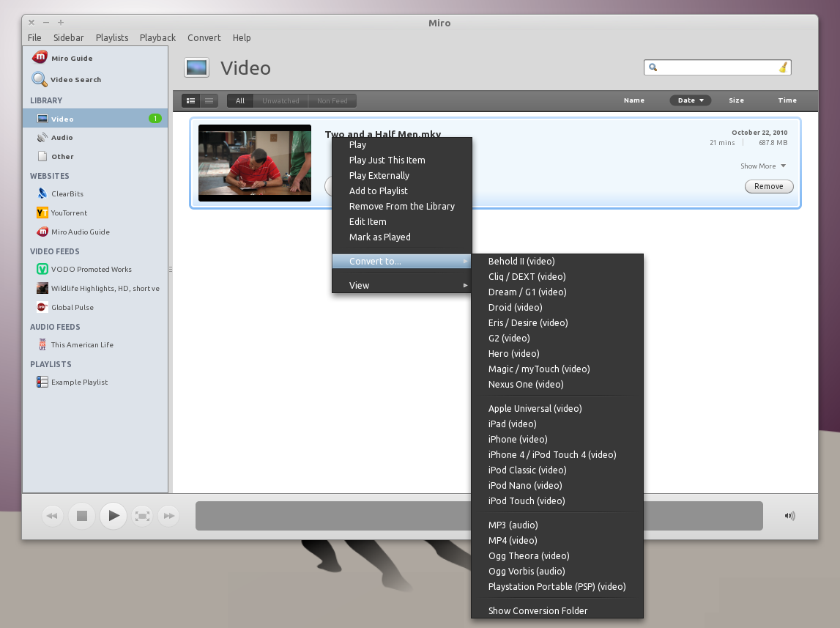Sort by Date column dropdown

pos(691,100)
